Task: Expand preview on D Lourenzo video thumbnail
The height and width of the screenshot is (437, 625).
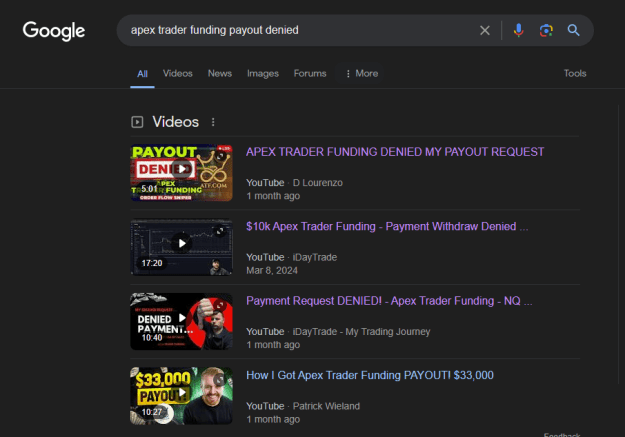Action: [220, 156]
